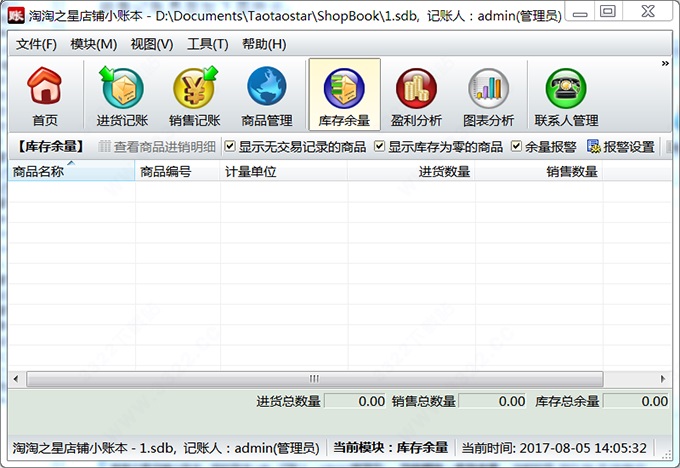The height and width of the screenshot is (468, 680).
Task: Open the 工具(T) menu
Action: click(x=207, y=44)
